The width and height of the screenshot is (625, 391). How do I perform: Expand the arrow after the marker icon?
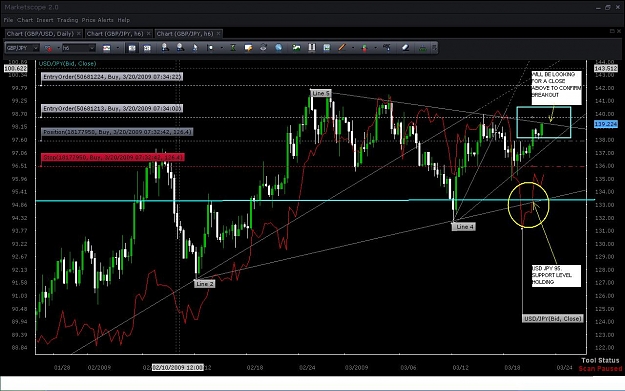222,48
